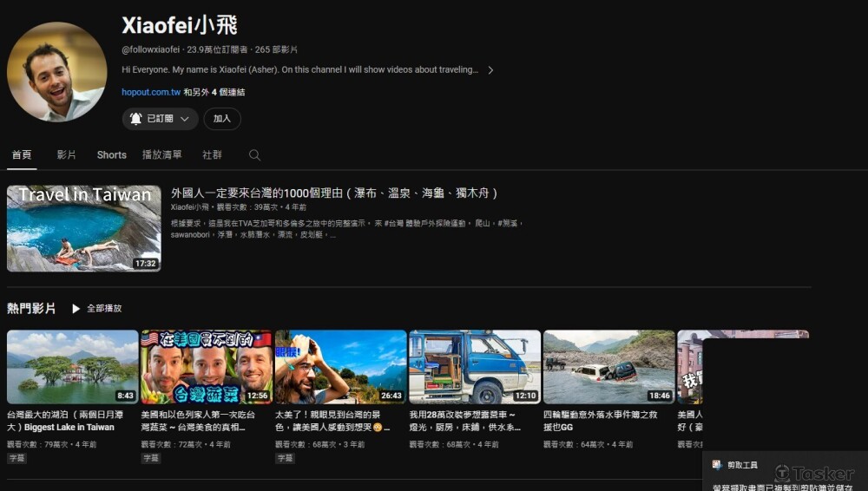The width and height of the screenshot is (868, 491).
Task: Click the 265 部影片 video count
Action: 276,49
